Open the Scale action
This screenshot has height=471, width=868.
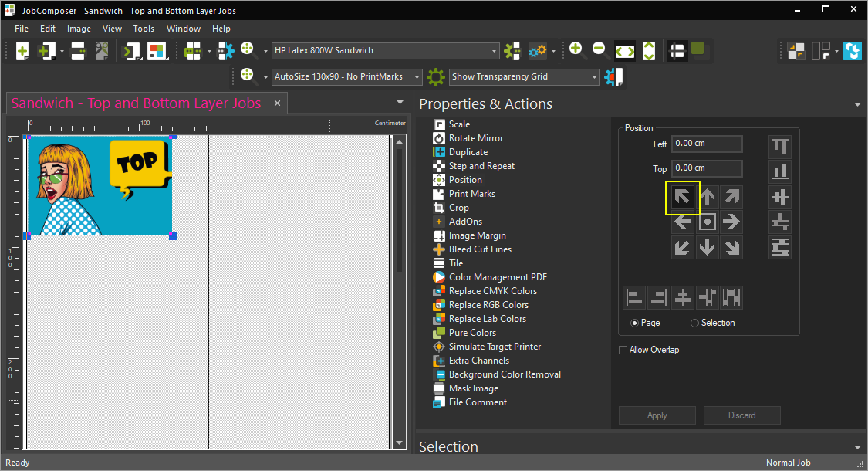coord(459,124)
